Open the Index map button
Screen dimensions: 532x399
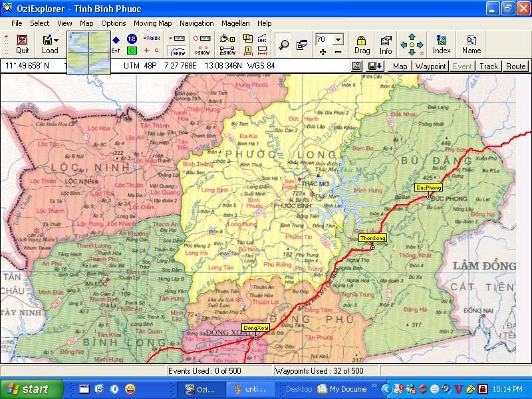[x=442, y=45]
